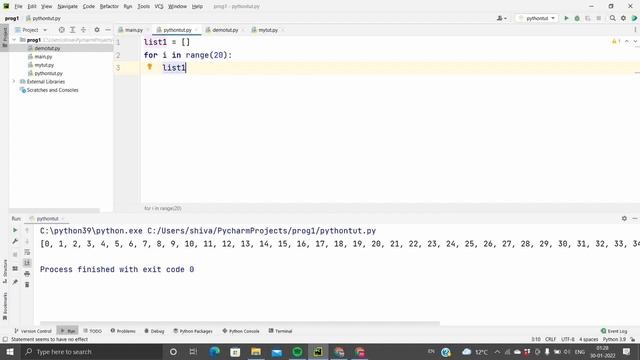The image size is (640, 360).
Task: Open the Python Packages tool window
Action: (x=193, y=331)
